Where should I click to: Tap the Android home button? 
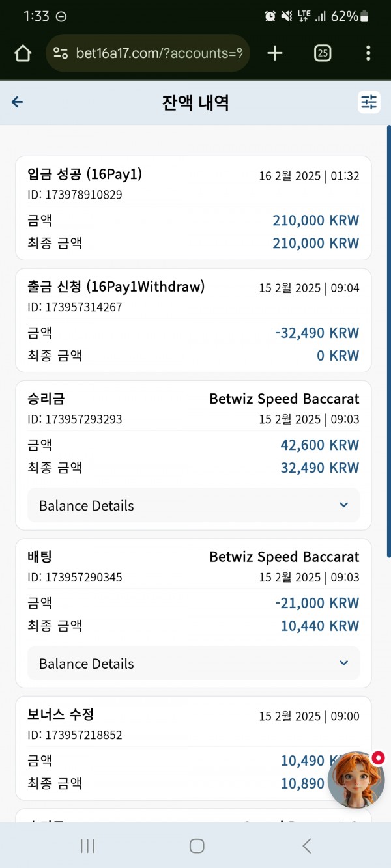197,845
